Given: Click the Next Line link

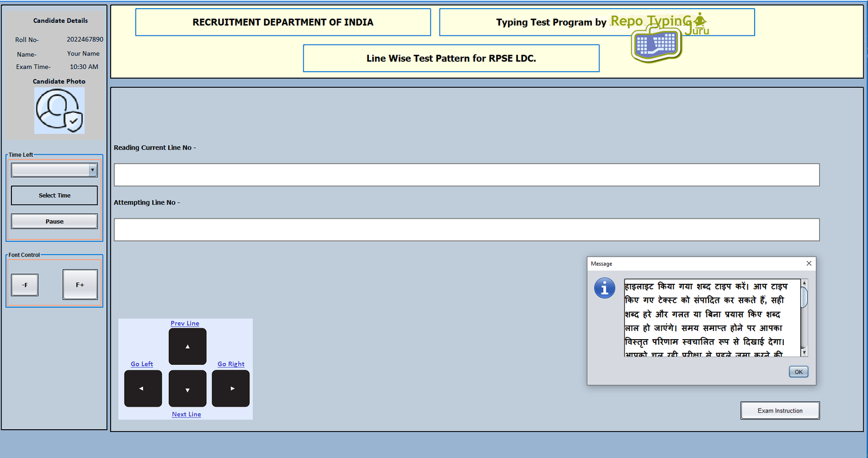Looking at the screenshot, I should 186,415.
